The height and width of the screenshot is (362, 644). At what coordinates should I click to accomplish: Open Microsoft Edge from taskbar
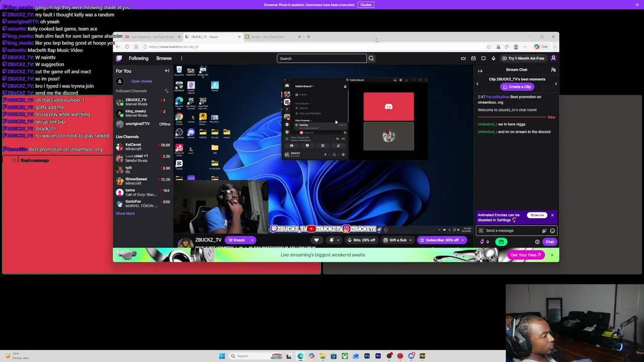(300, 356)
